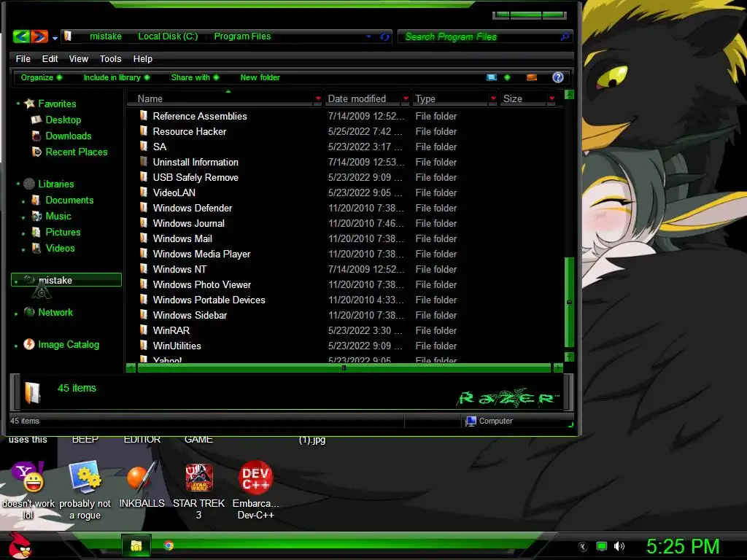The image size is (747, 560).
Task: Go back with the green arrow
Action: 21,36
